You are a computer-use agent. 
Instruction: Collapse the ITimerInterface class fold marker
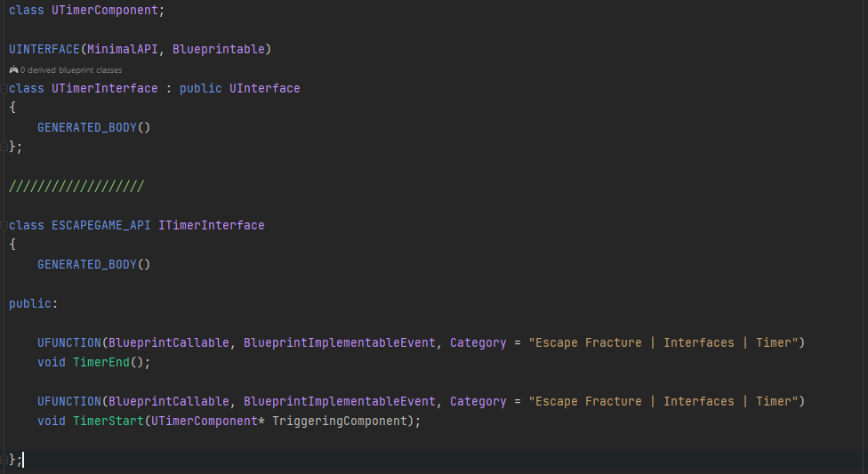pos(4,225)
